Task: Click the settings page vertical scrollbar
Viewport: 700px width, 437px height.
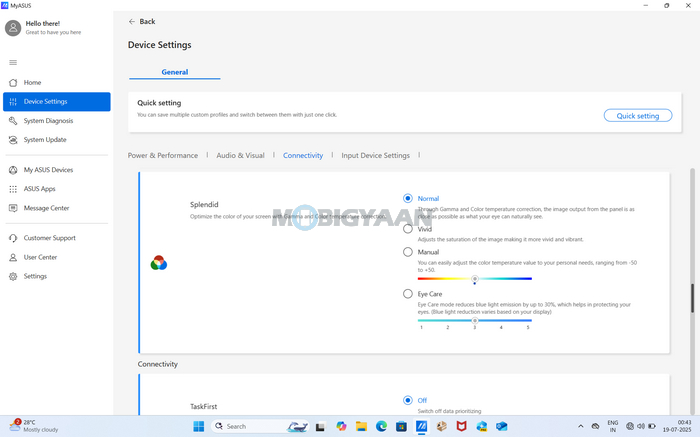Action: (692, 298)
